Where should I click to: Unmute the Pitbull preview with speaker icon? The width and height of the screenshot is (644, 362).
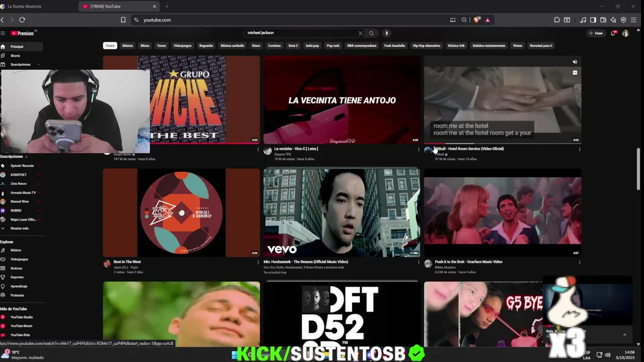click(x=575, y=62)
